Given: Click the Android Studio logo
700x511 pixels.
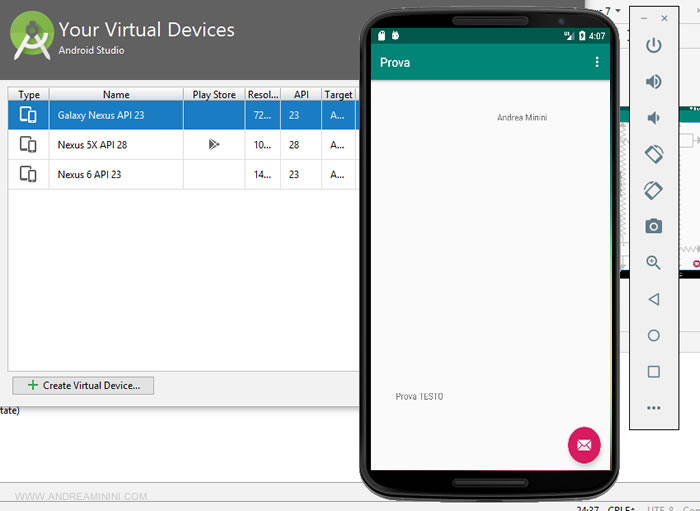Looking at the screenshot, I should 31,36.
